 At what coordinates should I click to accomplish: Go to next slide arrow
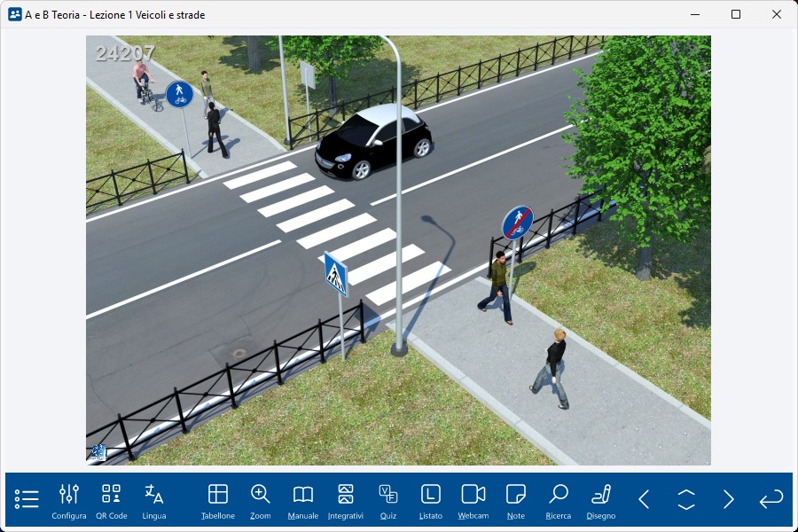(729, 499)
